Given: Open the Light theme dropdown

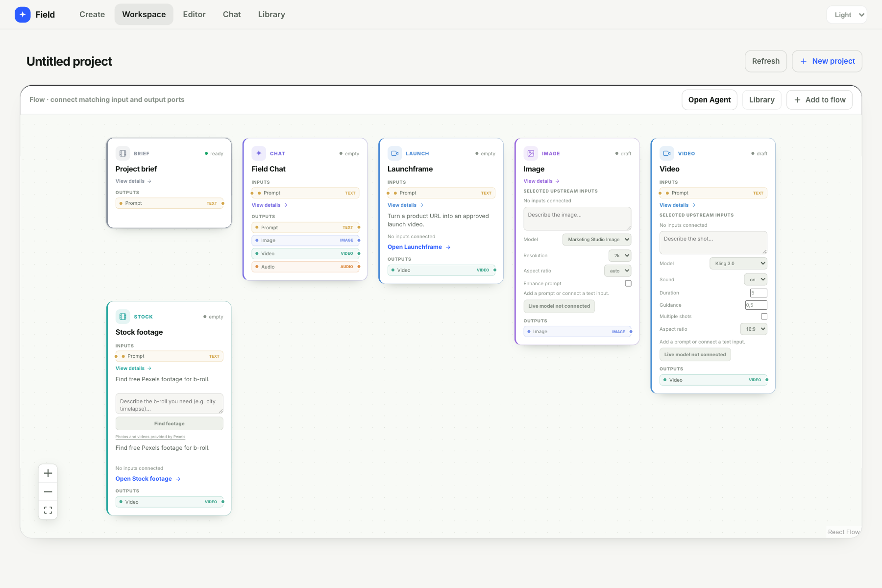Looking at the screenshot, I should click(x=847, y=15).
